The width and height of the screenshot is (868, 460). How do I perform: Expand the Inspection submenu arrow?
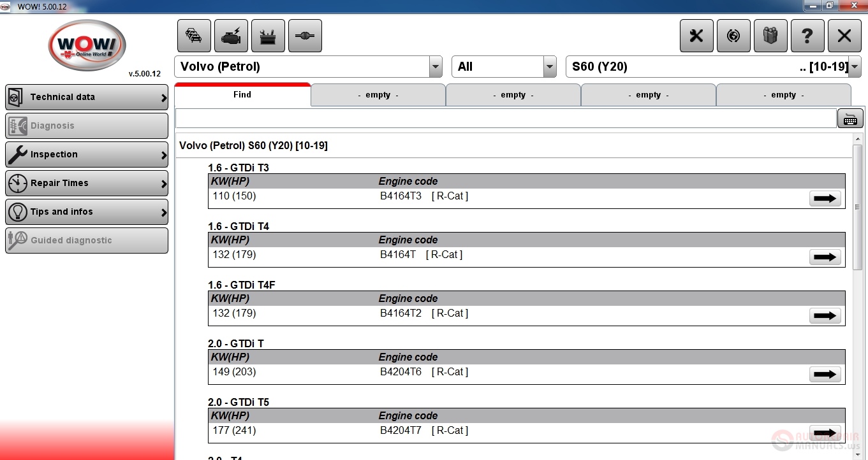tap(164, 155)
